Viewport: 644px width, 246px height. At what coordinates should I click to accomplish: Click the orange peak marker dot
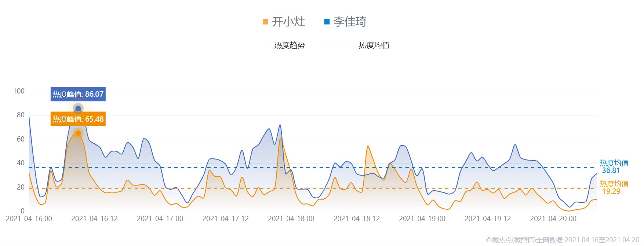point(78,133)
